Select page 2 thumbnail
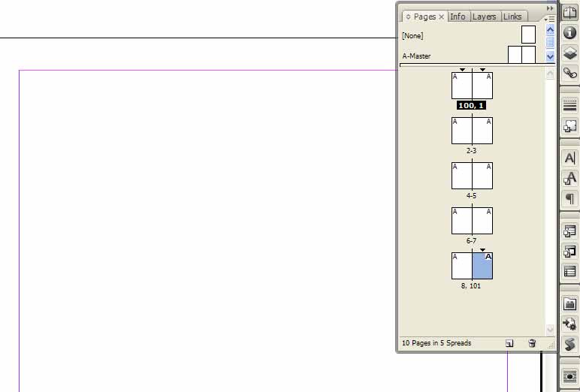Image resolution: width=580 pixels, height=392 pixels. pos(461,131)
